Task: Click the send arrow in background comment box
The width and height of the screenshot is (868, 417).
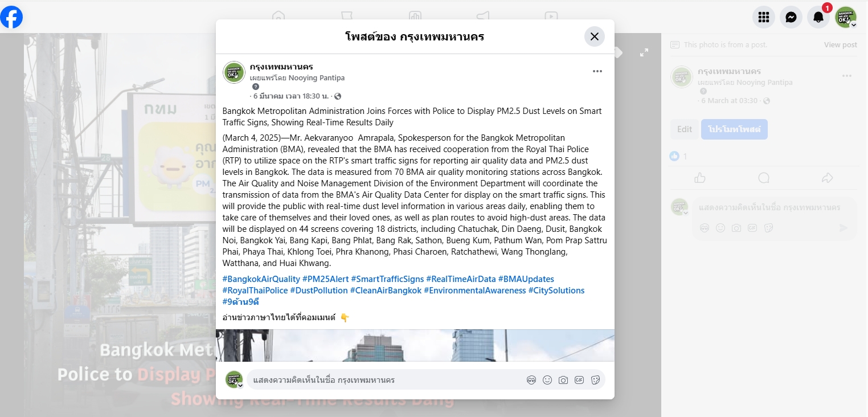Action: tap(844, 228)
